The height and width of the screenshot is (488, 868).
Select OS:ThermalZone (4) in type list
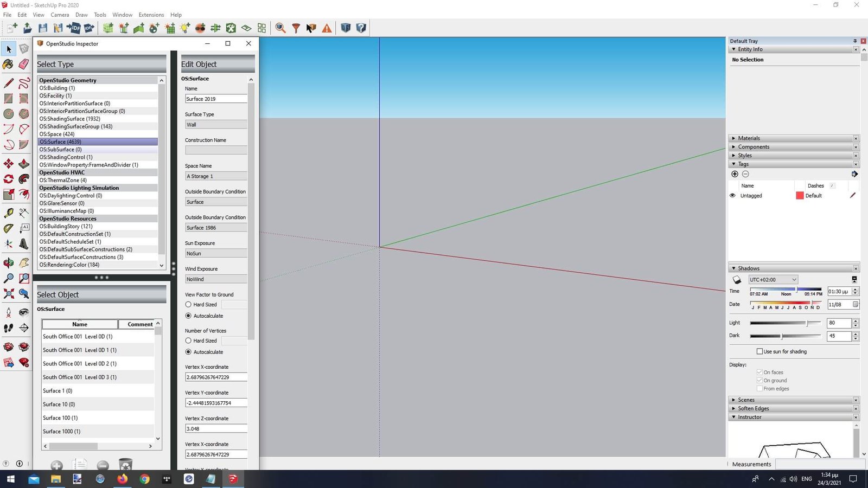[98, 180]
